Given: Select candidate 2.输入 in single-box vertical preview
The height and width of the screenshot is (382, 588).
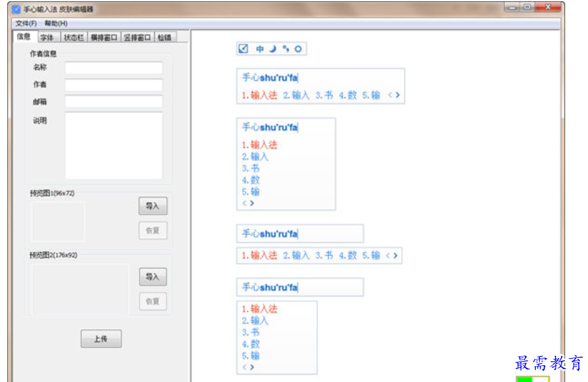Looking at the screenshot, I should point(255,157).
